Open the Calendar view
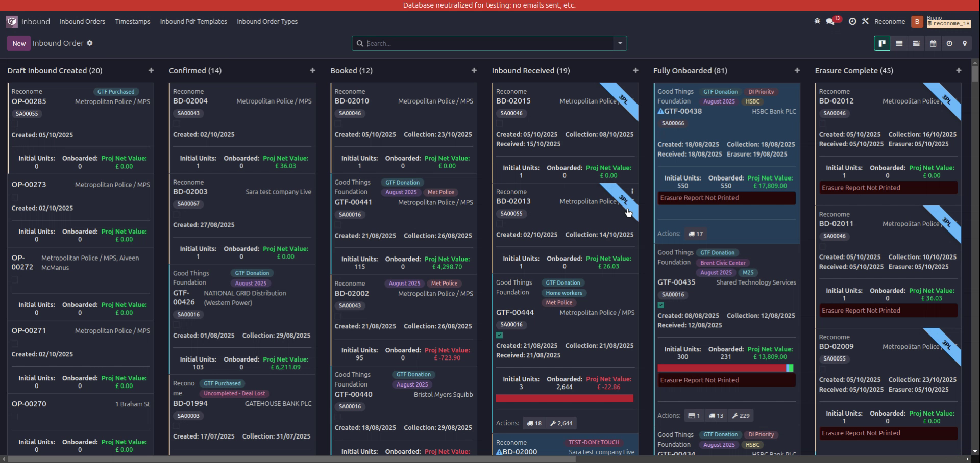This screenshot has width=980, height=463. click(933, 43)
